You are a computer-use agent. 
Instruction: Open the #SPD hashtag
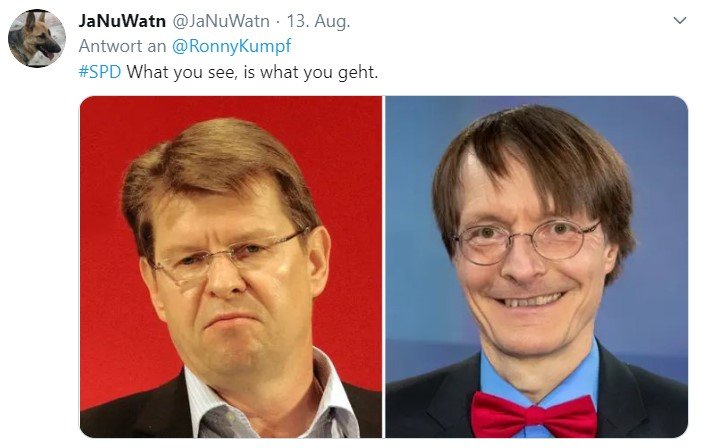point(100,72)
